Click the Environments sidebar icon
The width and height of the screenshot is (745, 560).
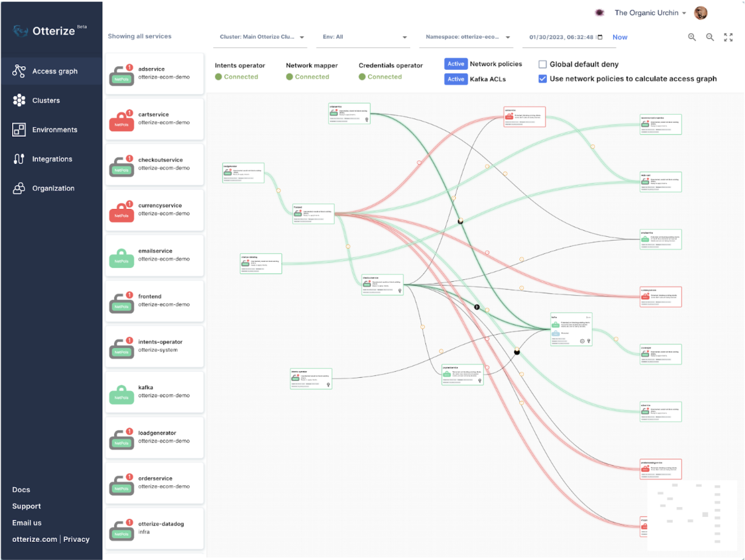(19, 130)
